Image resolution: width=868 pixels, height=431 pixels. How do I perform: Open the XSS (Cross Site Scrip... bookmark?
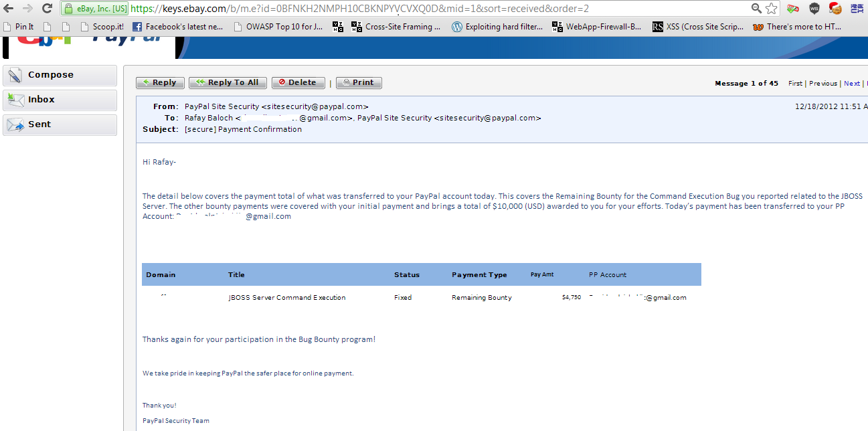click(698, 27)
